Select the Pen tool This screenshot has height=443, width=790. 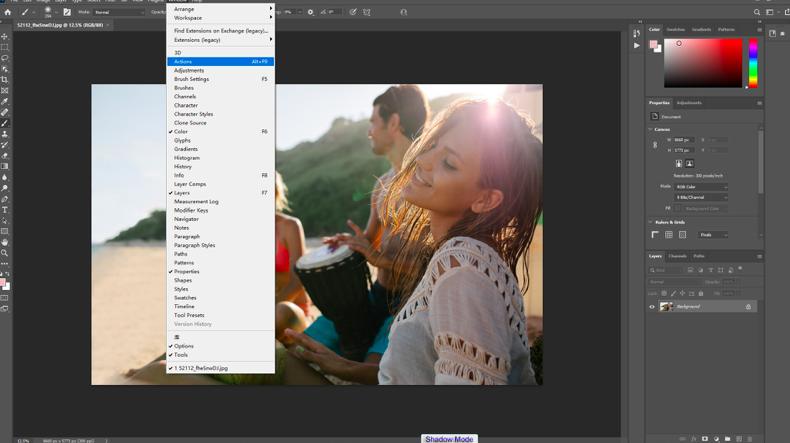point(5,199)
